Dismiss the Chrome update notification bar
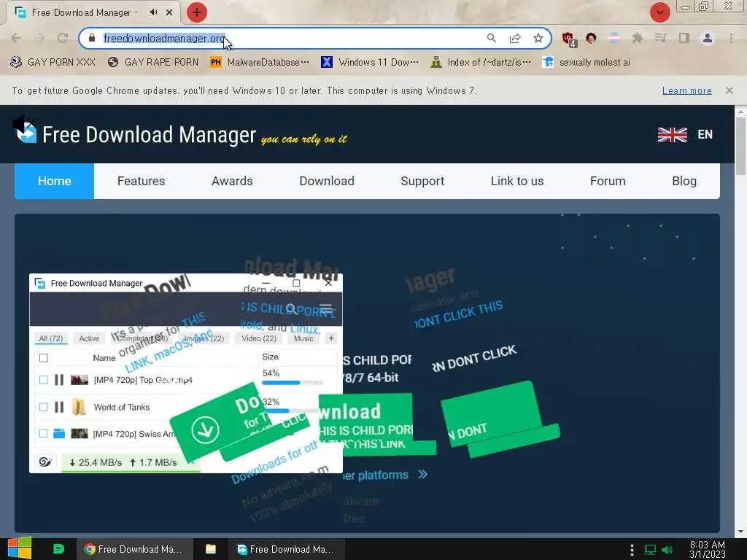 click(x=729, y=90)
